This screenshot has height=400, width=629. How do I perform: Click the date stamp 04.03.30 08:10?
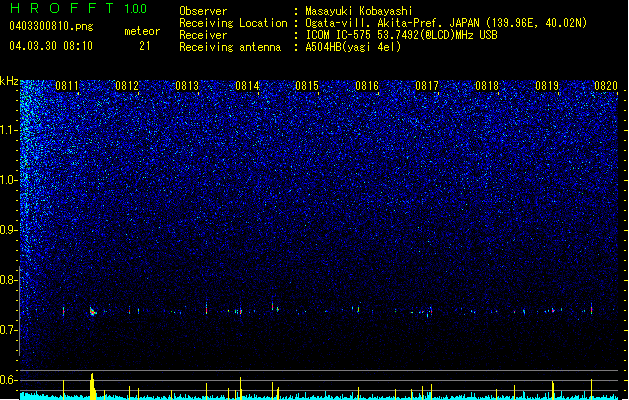(x=51, y=46)
